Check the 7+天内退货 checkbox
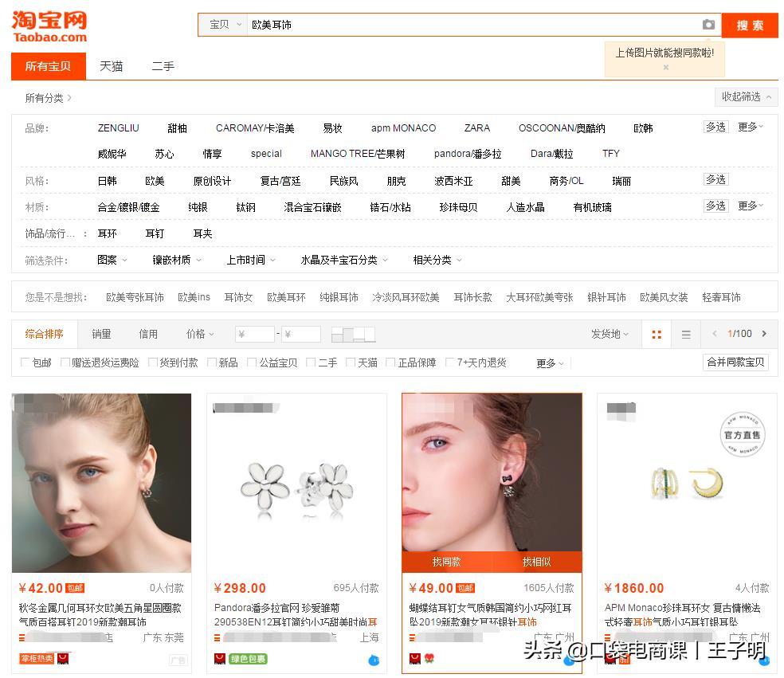The height and width of the screenshot is (678, 784). 450,362
